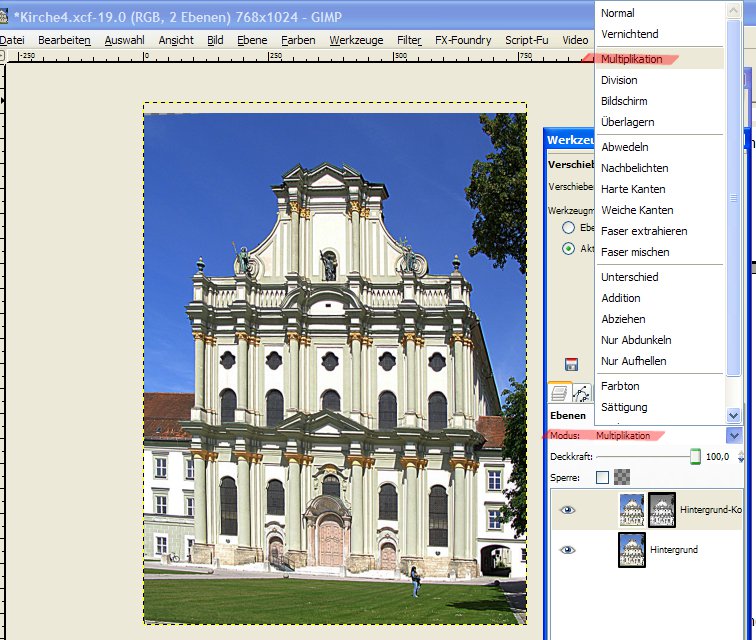
Task: Select the second, checked move-mode radio button
Action: (568, 248)
